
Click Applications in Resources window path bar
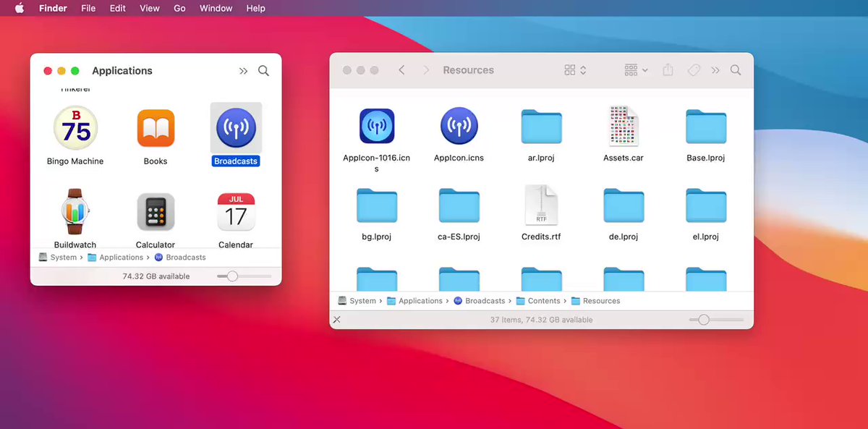[414, 301]
